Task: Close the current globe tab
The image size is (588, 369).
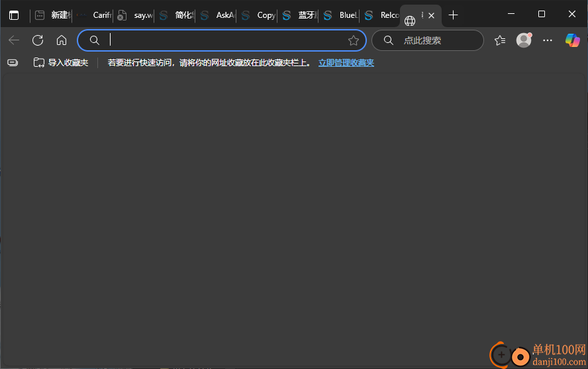Action: 432,15
